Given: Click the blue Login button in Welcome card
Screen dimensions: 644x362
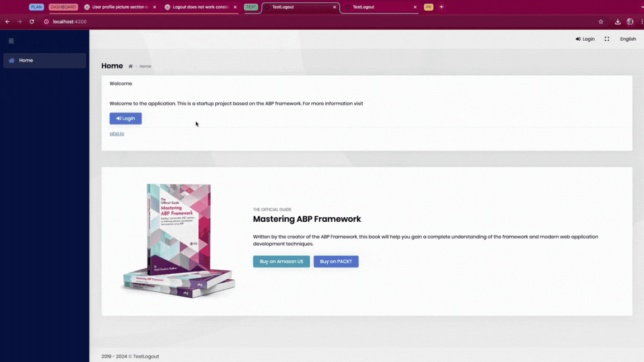Looking at the screenshot, I should [126, 118].
